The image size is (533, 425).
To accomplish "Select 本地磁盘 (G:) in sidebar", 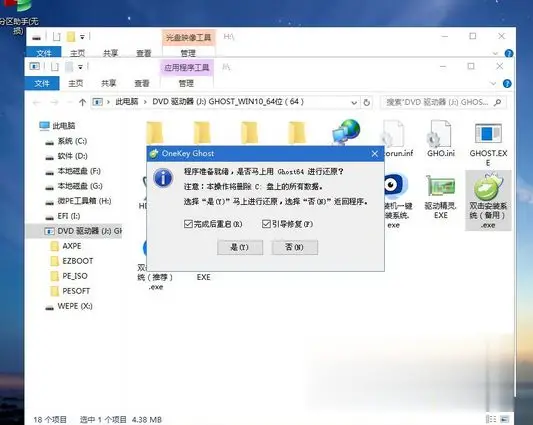I will point(74,186).
